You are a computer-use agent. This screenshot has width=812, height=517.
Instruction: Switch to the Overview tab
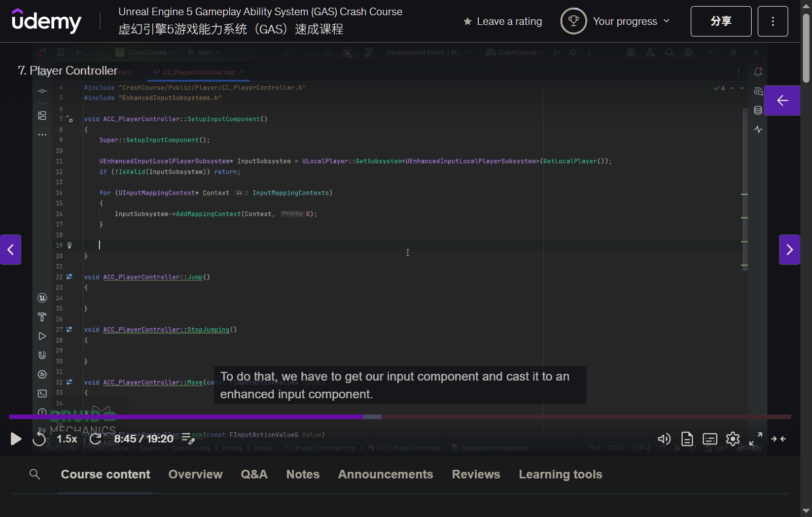(195, 474)
